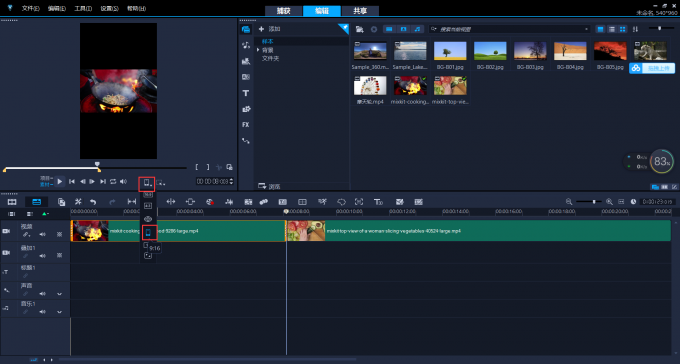This screenshot has height=364, width=680.
Task: Mute the Voice track speaker
Action: coord(42,294)
